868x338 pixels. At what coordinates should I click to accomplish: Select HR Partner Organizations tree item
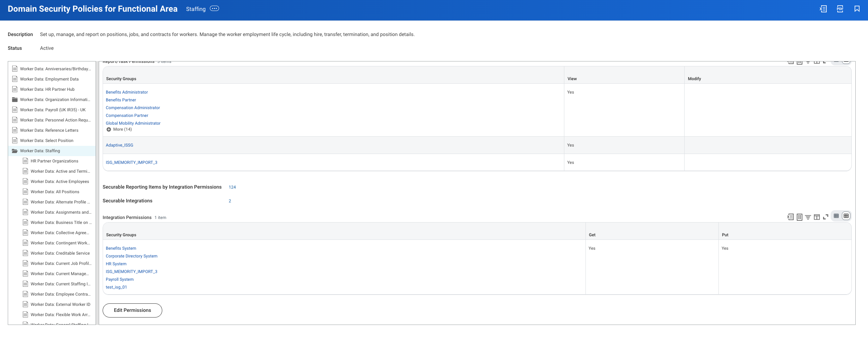[54, 161]
